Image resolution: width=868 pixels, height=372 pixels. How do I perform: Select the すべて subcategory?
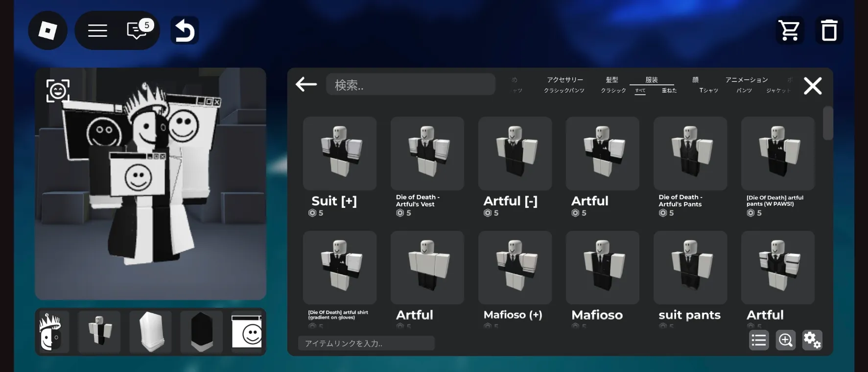[x=640, y=91]
